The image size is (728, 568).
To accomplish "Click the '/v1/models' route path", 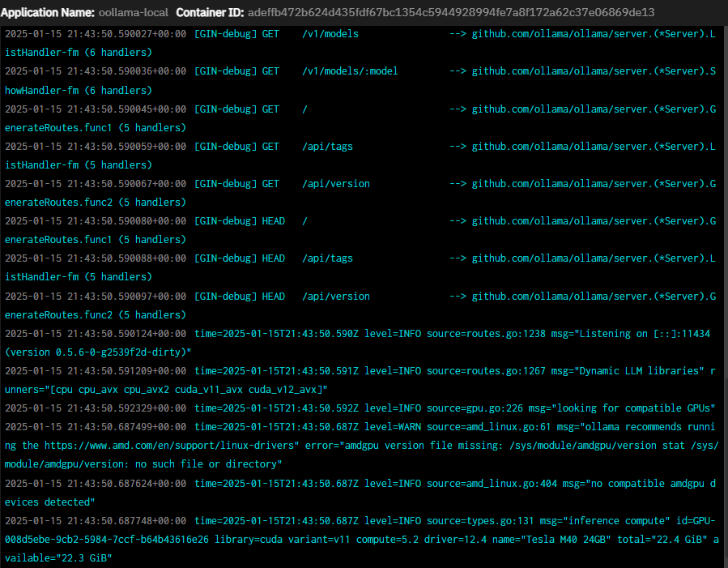I will 330,34.
